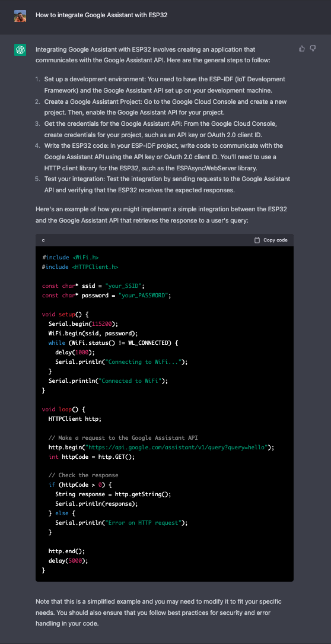
Task: Click the Copy code text button
Action: pyautogui.click(x=276, y=240)
